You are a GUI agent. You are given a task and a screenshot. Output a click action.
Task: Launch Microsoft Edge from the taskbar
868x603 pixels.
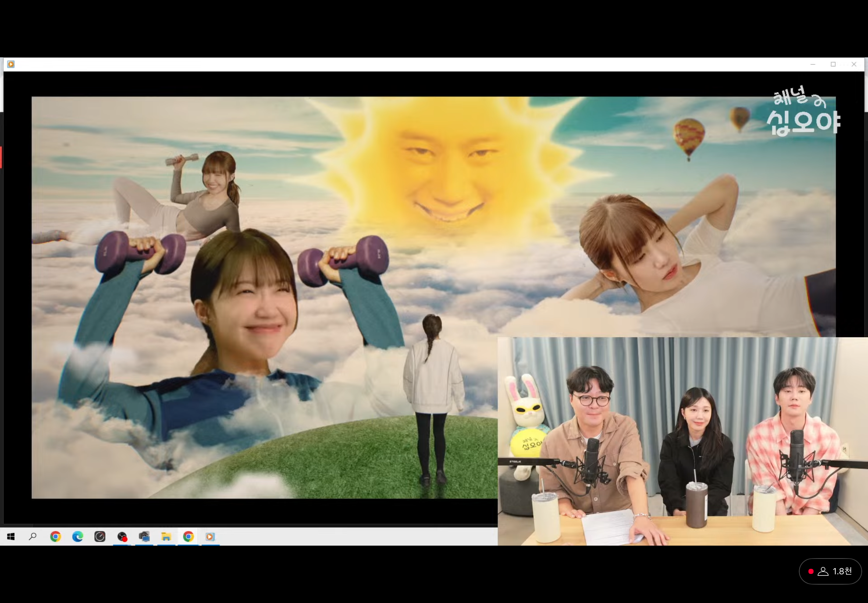(78, 536)
